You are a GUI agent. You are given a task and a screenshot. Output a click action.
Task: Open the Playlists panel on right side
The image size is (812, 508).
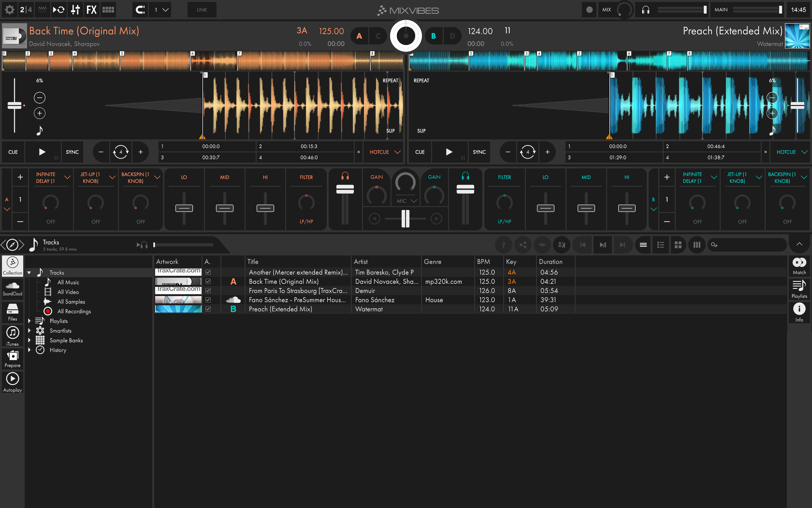(799, 289)
